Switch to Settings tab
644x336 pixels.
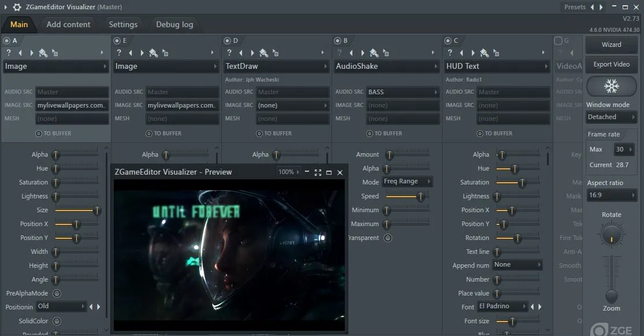tap(123, 25)
